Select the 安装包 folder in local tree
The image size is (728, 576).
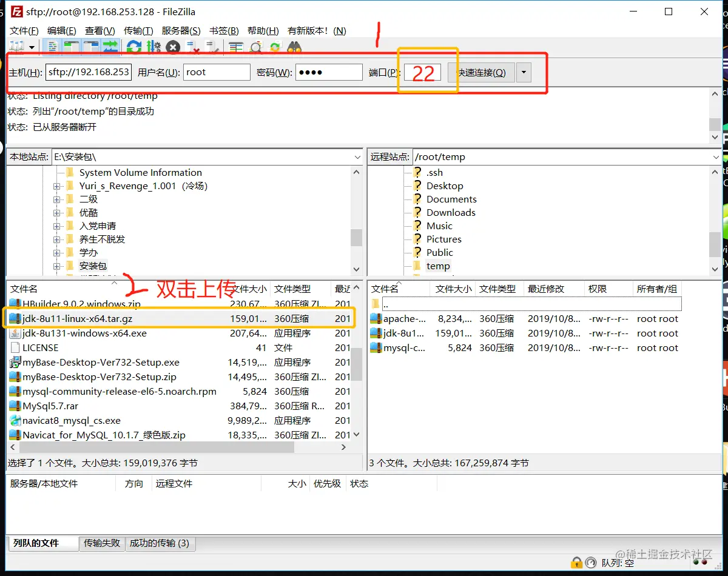click(x=93, y=266)
